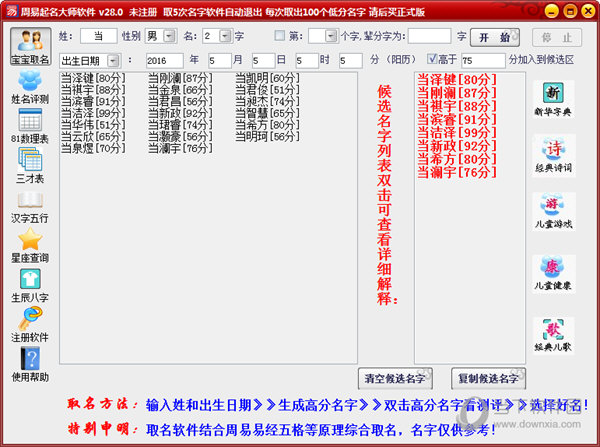This screenshot has width=600, height=447.
Task: Click the score threshold field showing 75
Action: coord(483,60)
